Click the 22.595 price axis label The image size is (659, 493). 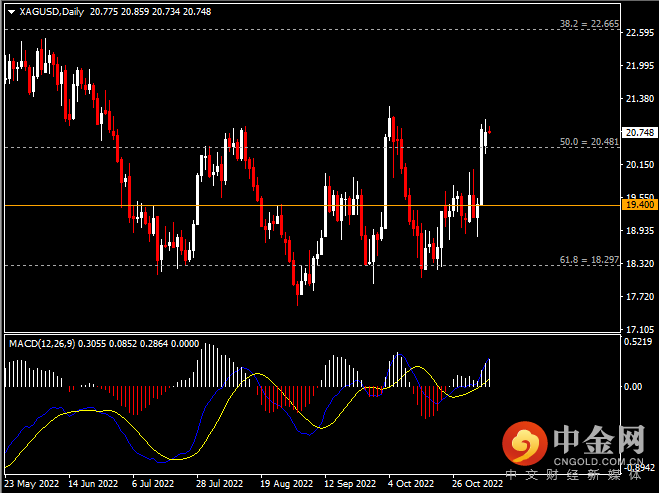click(x=640, y=33)
